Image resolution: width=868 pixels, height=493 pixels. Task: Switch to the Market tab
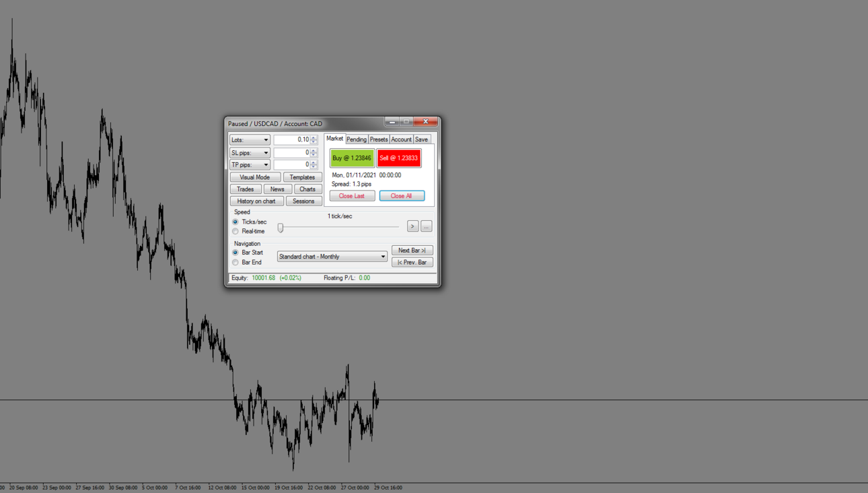(334, 139)
